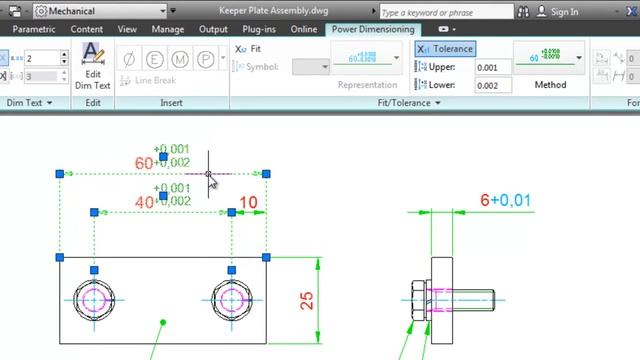Click the Edit Dim Text button

tap(93, 66)
